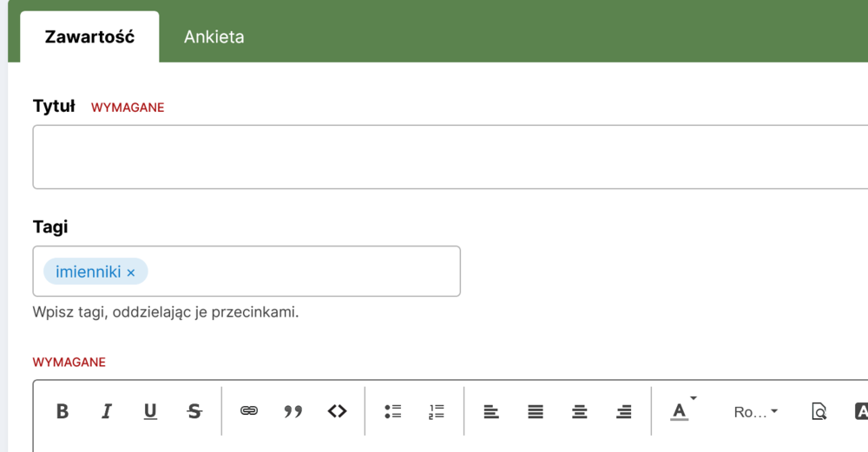Insert a code block with the code icon
Viewport: 868px width, 452px height.
[x=338, y=411]
